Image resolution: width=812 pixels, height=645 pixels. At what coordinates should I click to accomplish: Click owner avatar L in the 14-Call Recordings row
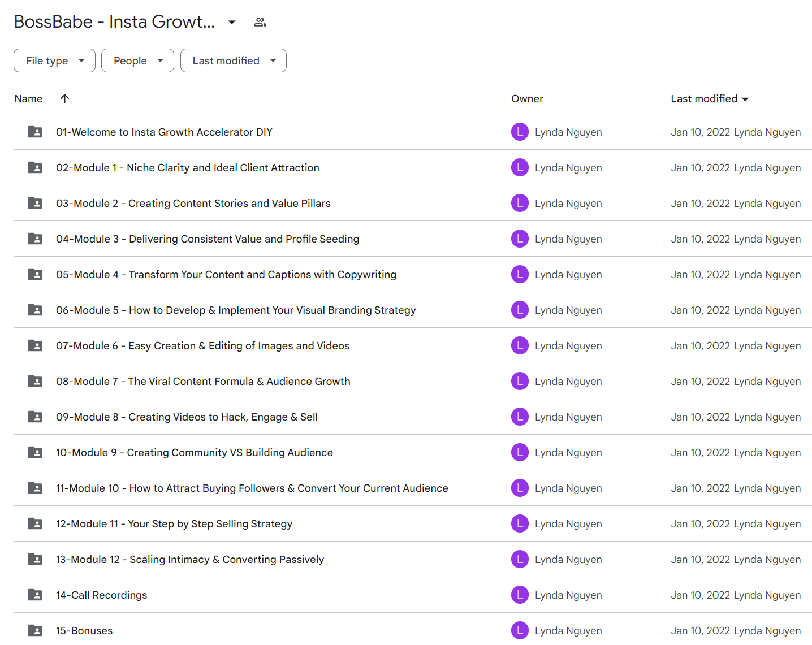tap(520, 595)
